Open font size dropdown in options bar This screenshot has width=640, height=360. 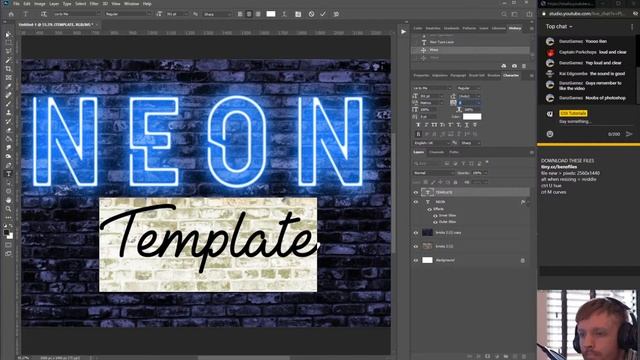click(177, 14)
